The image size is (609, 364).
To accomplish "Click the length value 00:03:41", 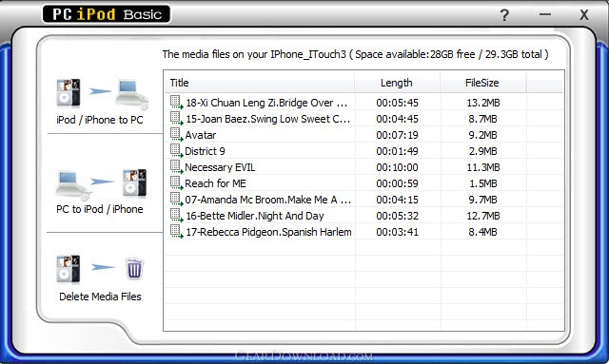I will coord(397,232).
